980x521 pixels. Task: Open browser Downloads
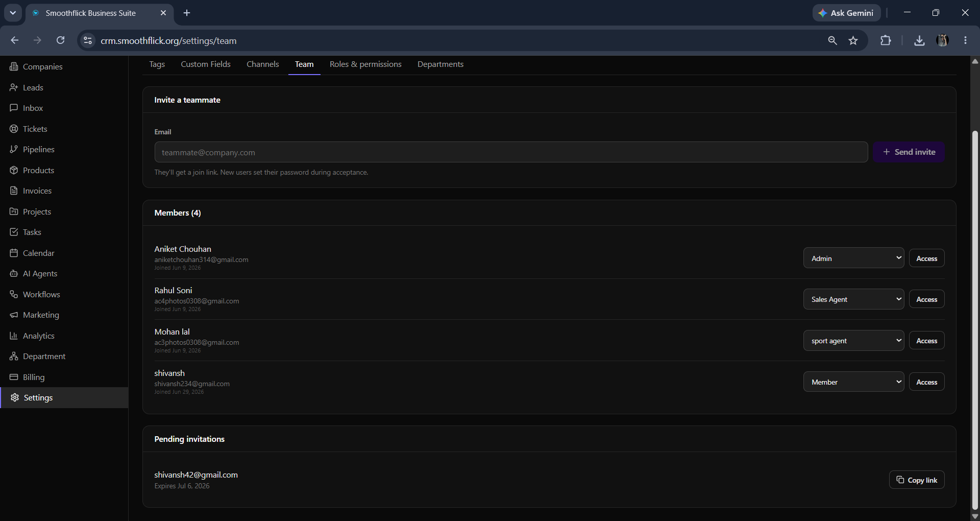[x=919, y=40]
